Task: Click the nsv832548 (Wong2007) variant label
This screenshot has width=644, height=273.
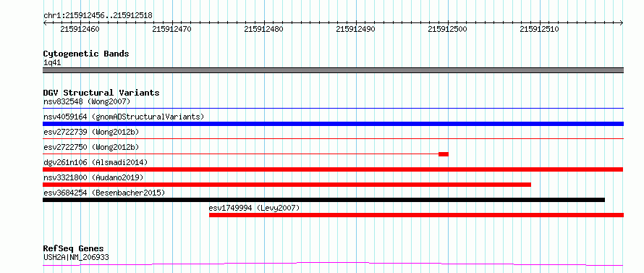Action: pyautogui.click(x=87, y=101)
